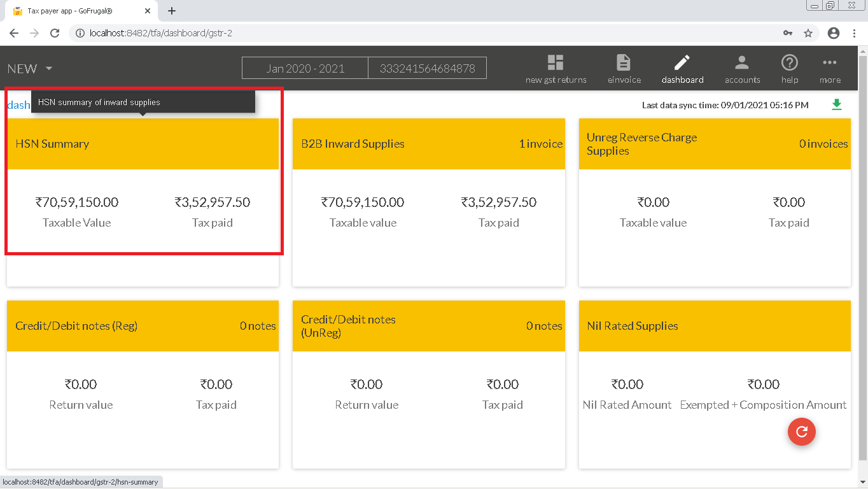The width and height of the screenshot is (868, 489).
Task: Close the Tax payer app tab
Action: tap(148, 11)
